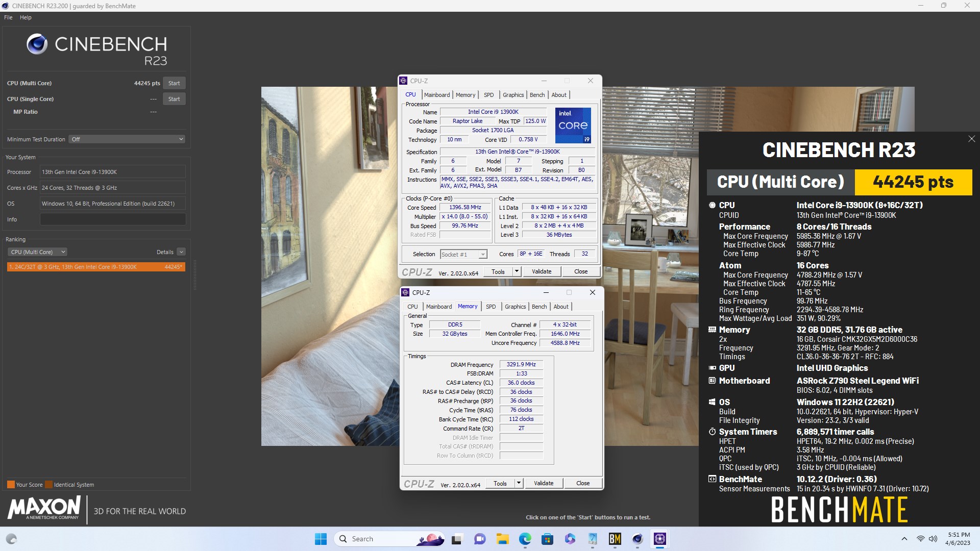Click the BENCHMATE logo in overlay
The height and width of the screenshot is (551, 980).
pos(839,510)
